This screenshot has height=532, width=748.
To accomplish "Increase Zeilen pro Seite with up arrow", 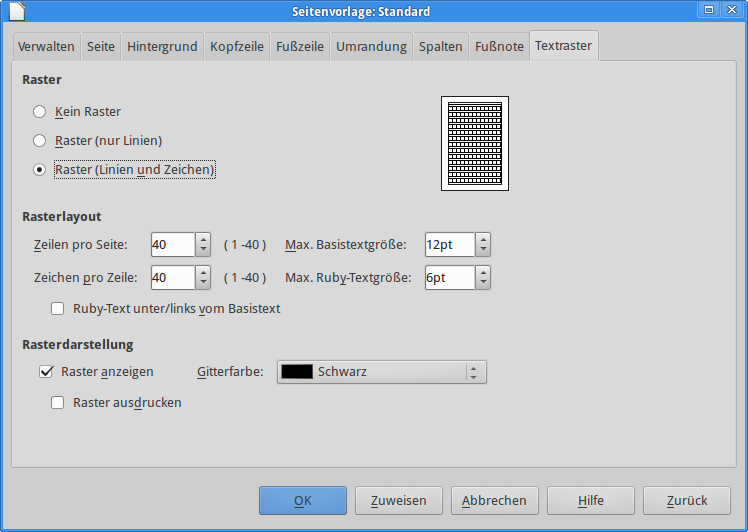I will [203, 240].
